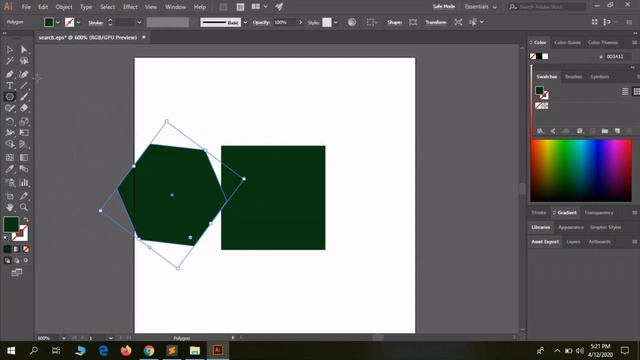Image resolution: width=640 pixels, height=360 pixels.
Task: Click the GPU rocket icon in menu bar
Action: point(279,7)
